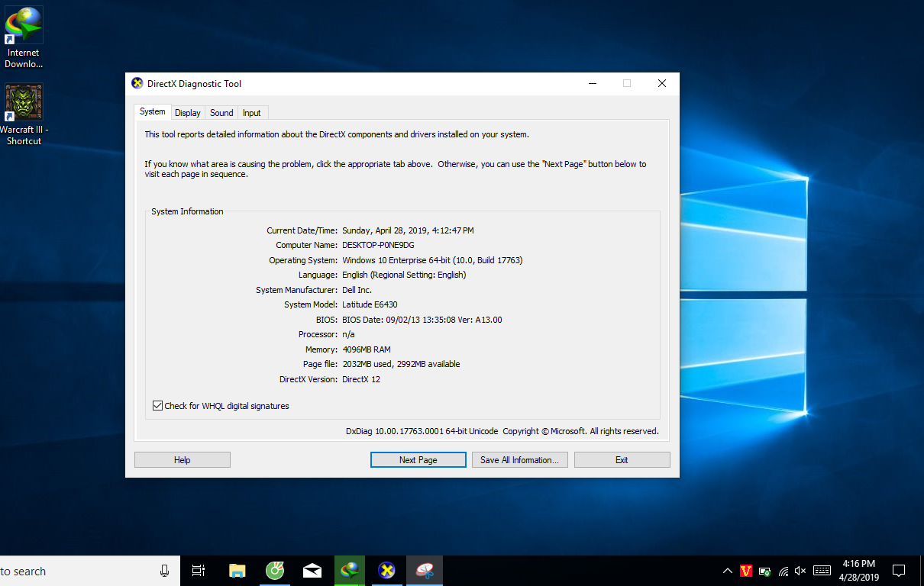This screenshot has height=586, width=924.
Task: Close the DirectX Diagnostic Tool window
Action: coord(662,84)
